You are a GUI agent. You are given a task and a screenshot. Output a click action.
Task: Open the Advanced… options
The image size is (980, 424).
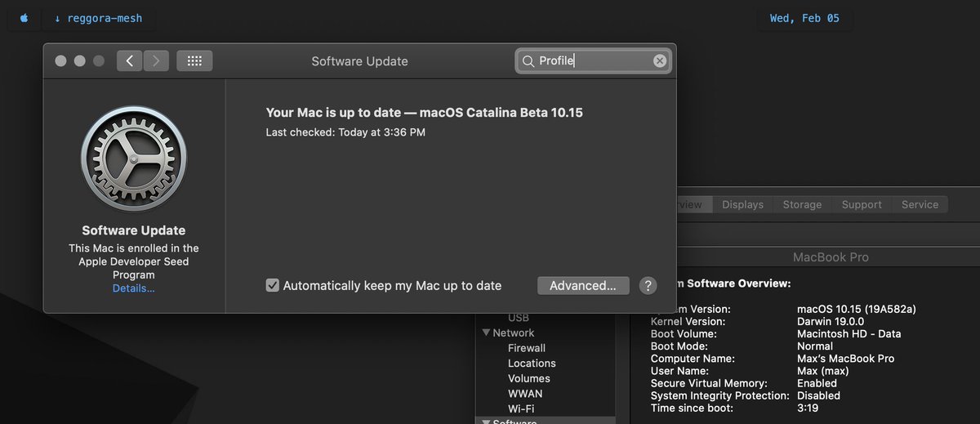583,285
